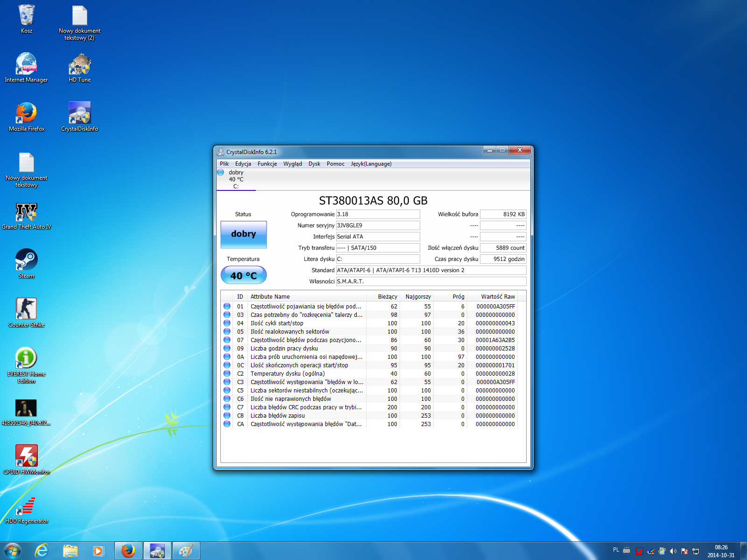This screenshot has width=747, height=560.
Task: Select the 'Ilość cykli start/stop' attribute row
Action: [369, 323]
